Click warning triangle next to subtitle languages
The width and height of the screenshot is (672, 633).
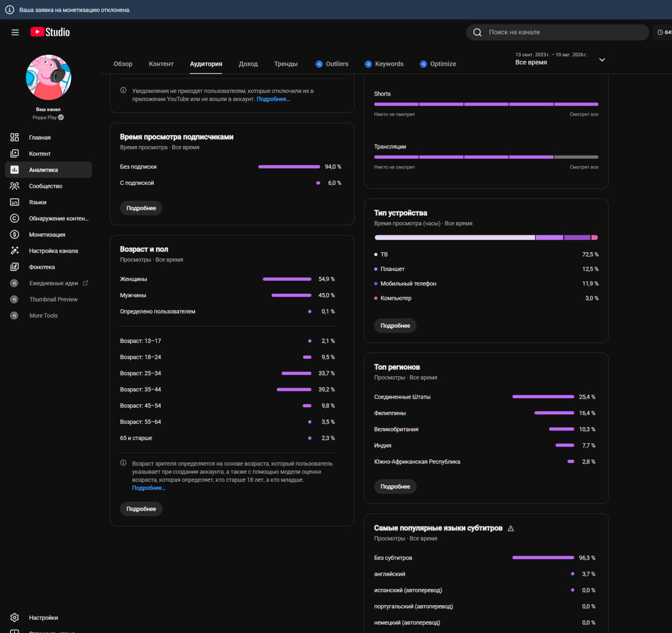(511, 528)
